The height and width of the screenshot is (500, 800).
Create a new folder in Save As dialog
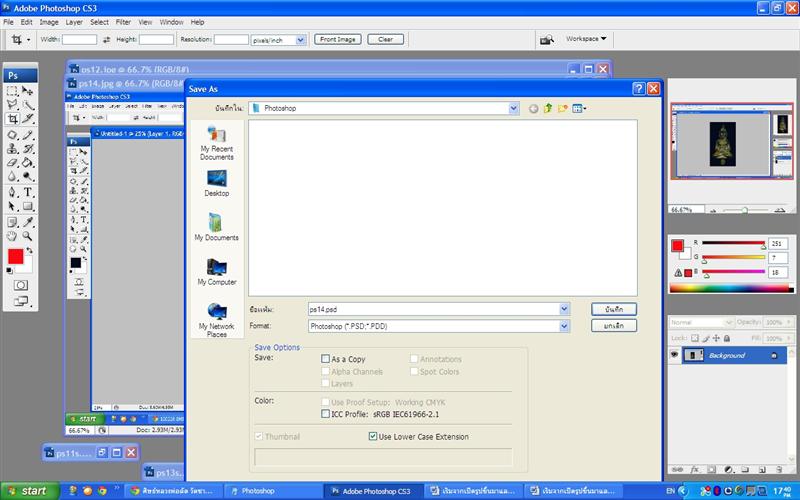pyautogui.click(x=563, y=108)
